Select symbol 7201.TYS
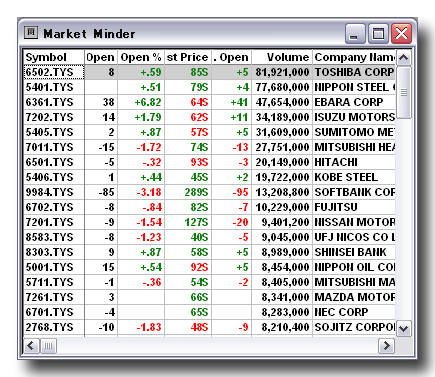 (49, 222)
